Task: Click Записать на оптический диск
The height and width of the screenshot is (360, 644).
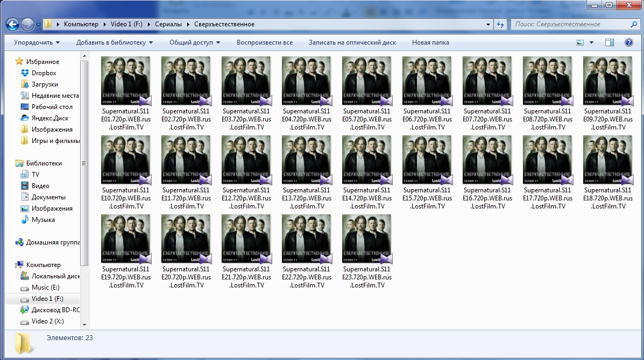Action: [x=352, y=42]
